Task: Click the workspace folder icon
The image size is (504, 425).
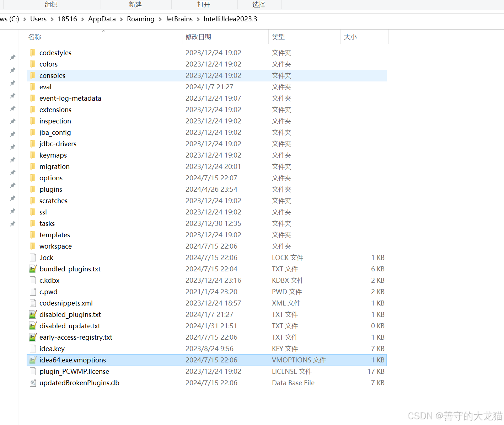Action: [33, 246]
